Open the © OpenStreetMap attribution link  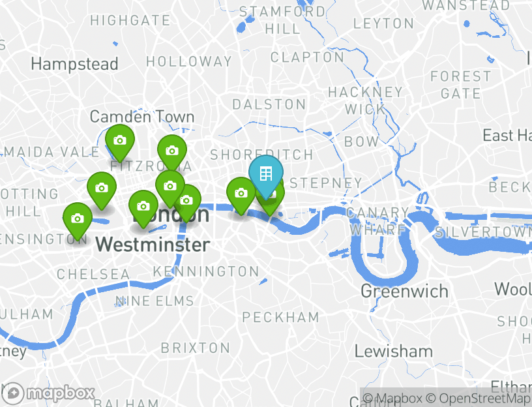(x=477, y=398)
